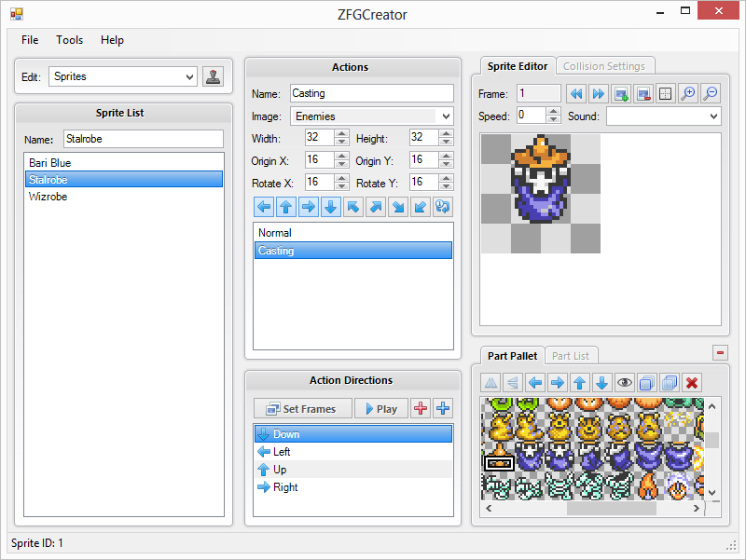746x560 pixels.
Task: Select the Sprite Editor tab
Action: point(518,66)
